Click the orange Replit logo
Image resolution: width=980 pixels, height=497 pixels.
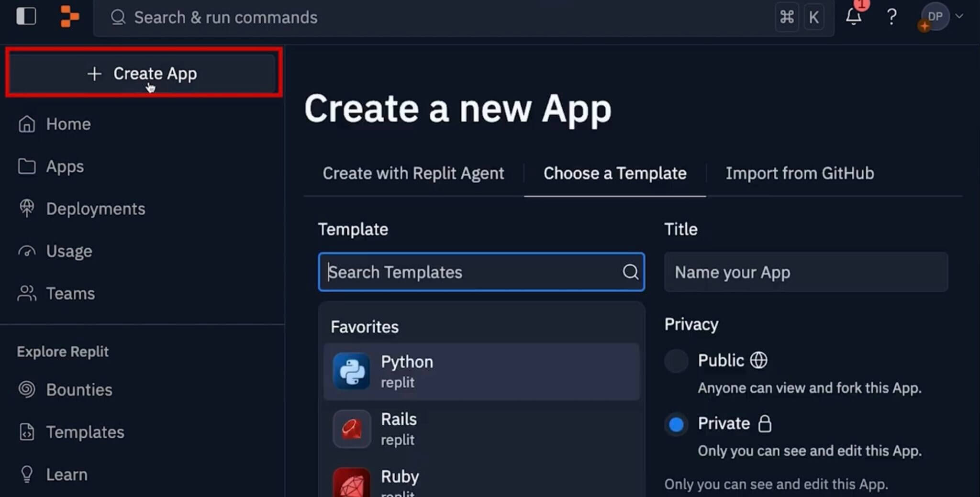69,17
